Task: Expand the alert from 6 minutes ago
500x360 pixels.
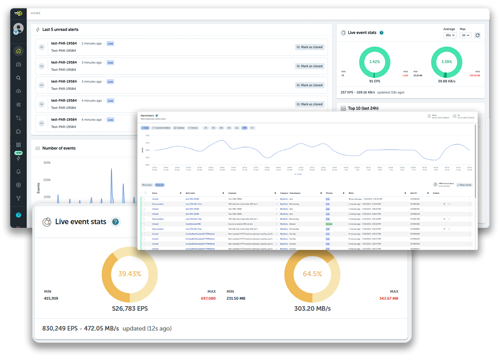Action: (x=42, y=123)
